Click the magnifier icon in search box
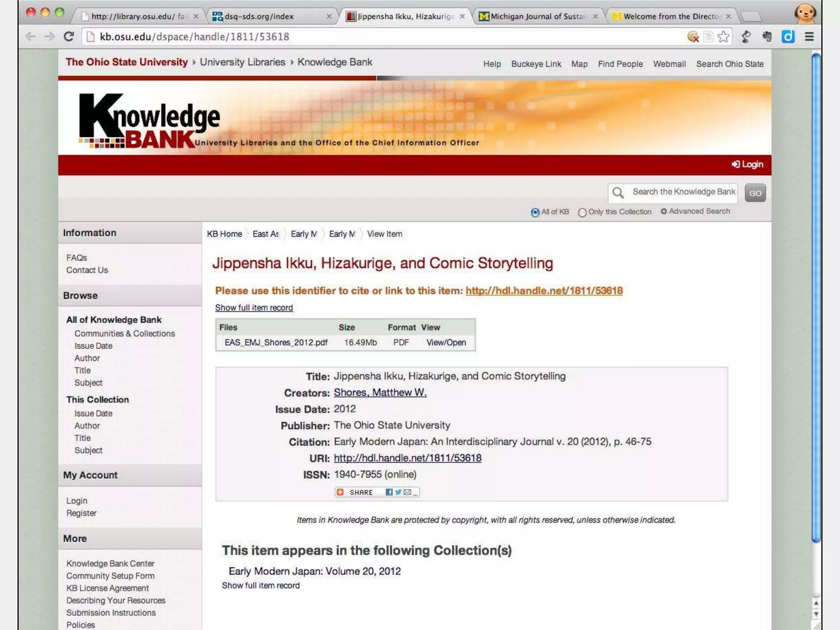 618,192
